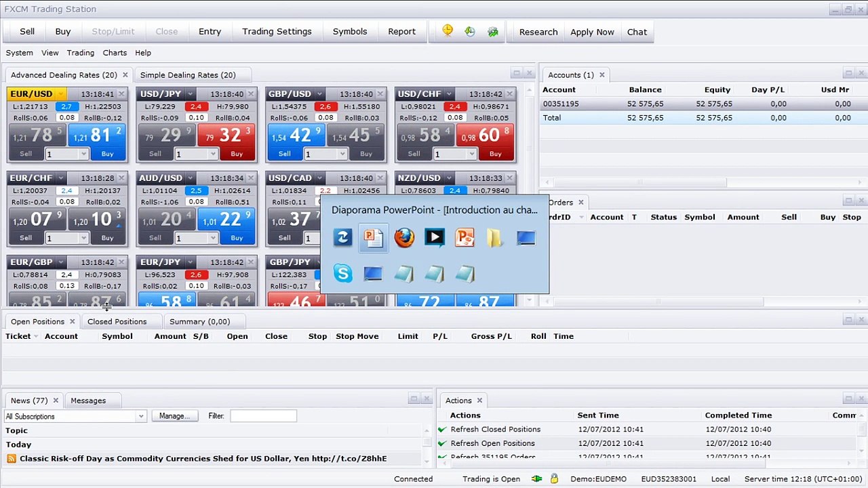Image resolution: width=868 pixels, height=488 pixels.
Task: Switch to TeamViewer in the task switcher
Action: [x=343, y=237]
